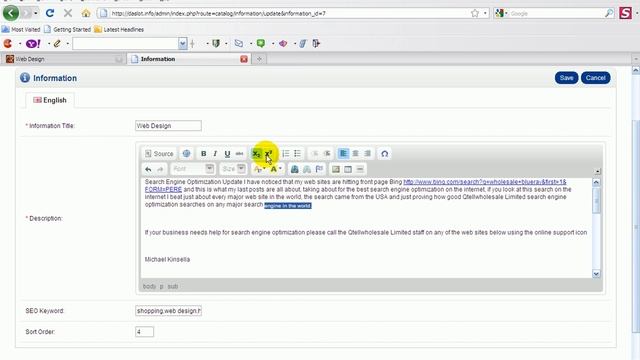The height and width of the screenshot is (360, 640).
Task: Select the English language tab
Action: [x=50, y=100]
